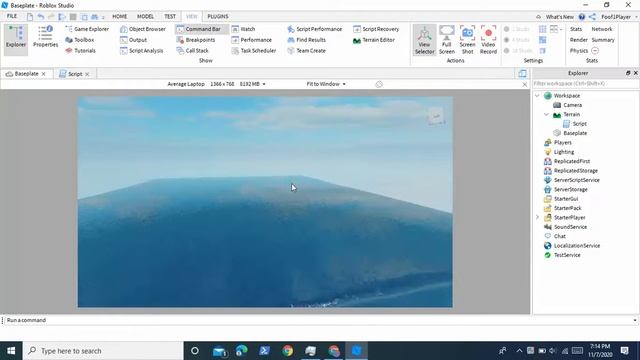640x360 pixels.
Task: Open Chrome from the taskbar
Action: coord(287,351)
